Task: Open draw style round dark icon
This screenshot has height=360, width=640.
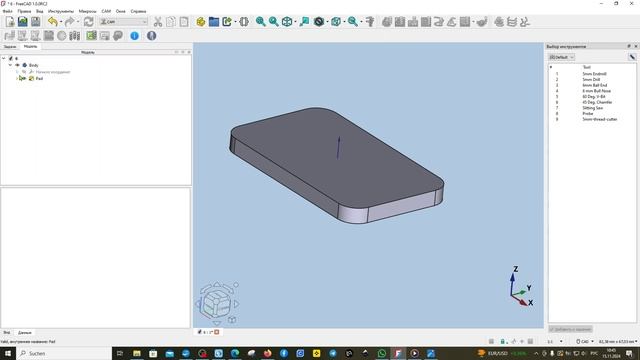Action: 319,22
